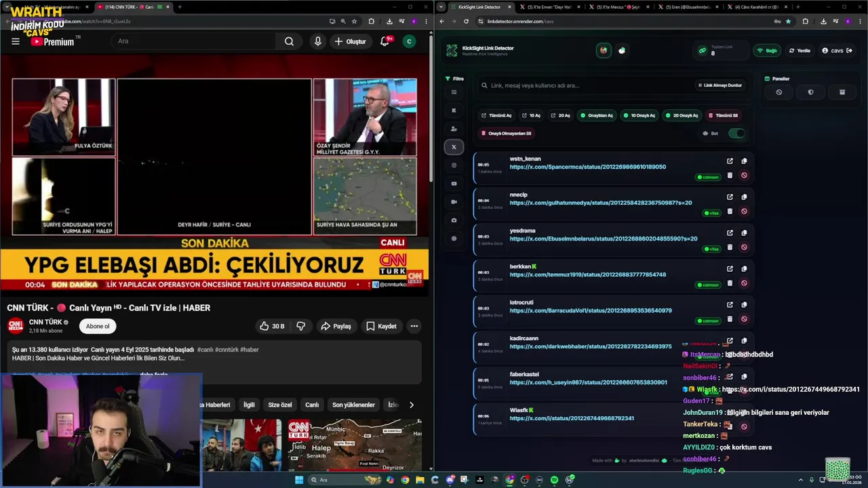Open Chrome extensions puzzle icon in YouTube window
The height and width of the screenshot is (488, 868).
pyautogui.click(x=371, y=21)
